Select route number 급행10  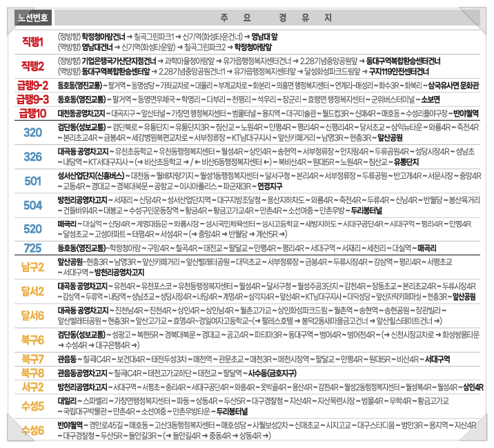tap(32, 113)
